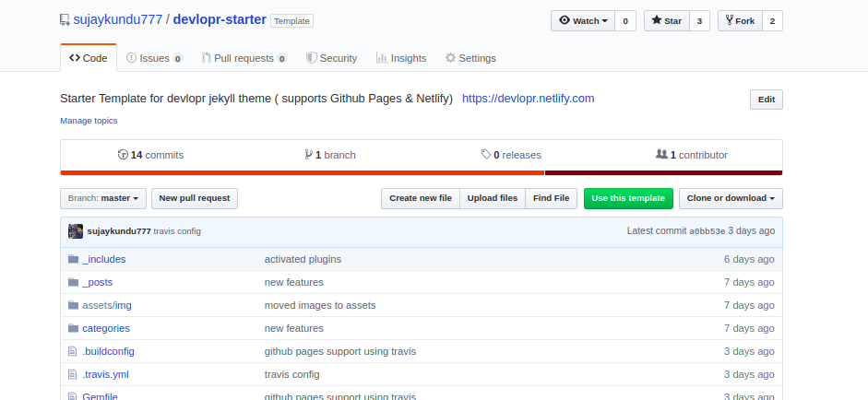
Task: Open the devlopr.netlify.com link
Action: click(x=528, y=98)
